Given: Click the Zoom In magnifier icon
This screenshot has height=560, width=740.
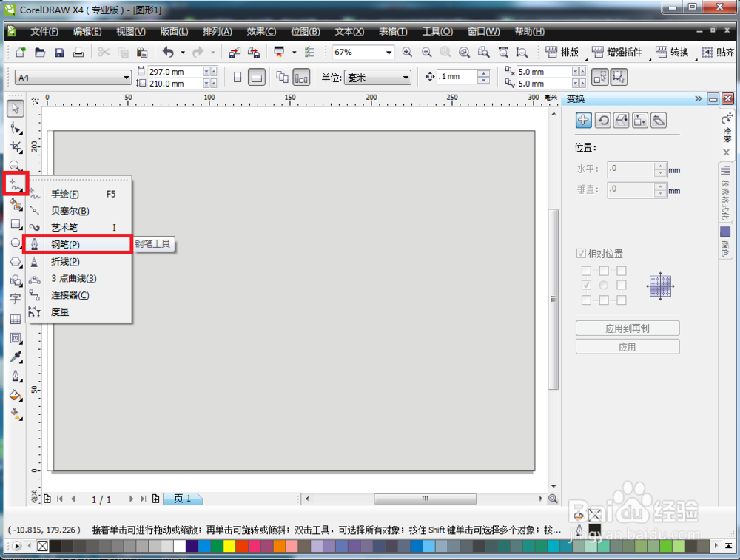Looking at the screenshot, I should click(x=407, y=52).
